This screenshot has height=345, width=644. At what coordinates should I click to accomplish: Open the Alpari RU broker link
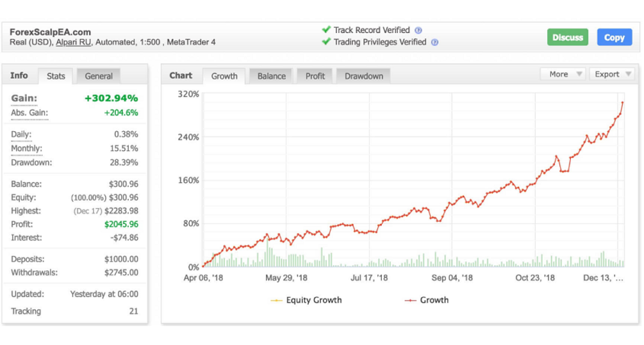[74, 42]
